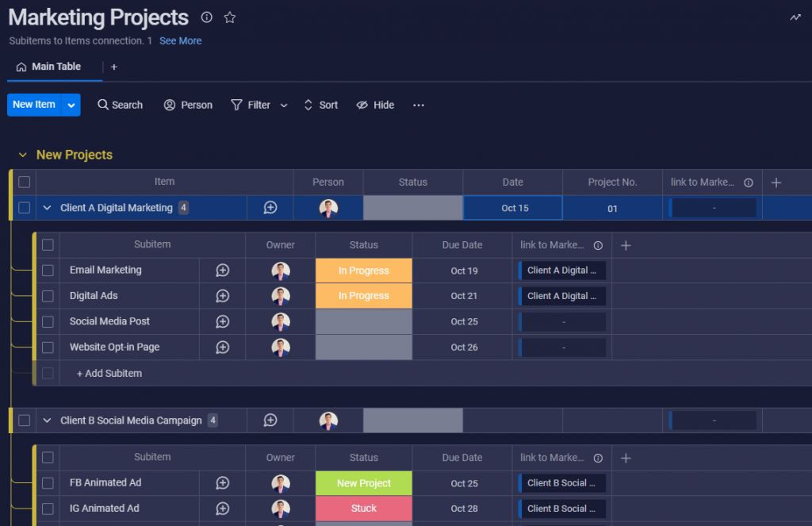Image resolution: width=812 pixels, height=526 pixels.
Task: Click the board info icon beside title
Action: point(207,17)
